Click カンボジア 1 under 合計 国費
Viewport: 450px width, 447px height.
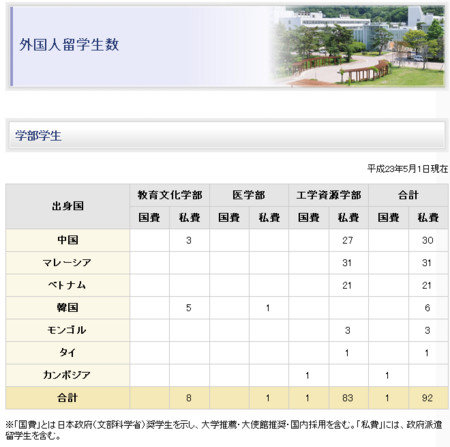pyautogui.click(x=387, y=376)
